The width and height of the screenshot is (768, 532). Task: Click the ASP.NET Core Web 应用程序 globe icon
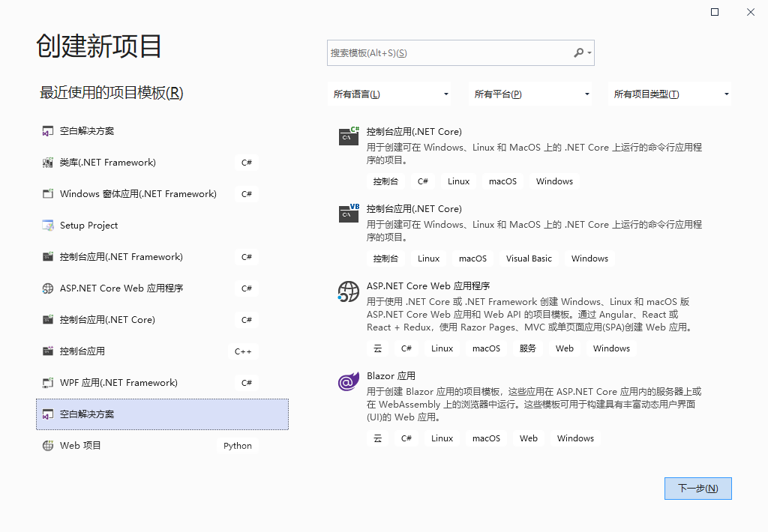(x=348, y=291)
